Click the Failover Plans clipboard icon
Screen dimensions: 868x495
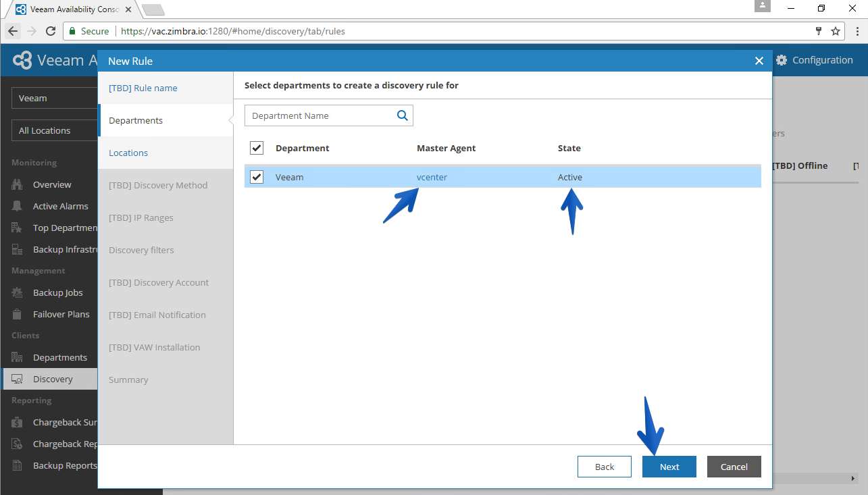[18, 314]
